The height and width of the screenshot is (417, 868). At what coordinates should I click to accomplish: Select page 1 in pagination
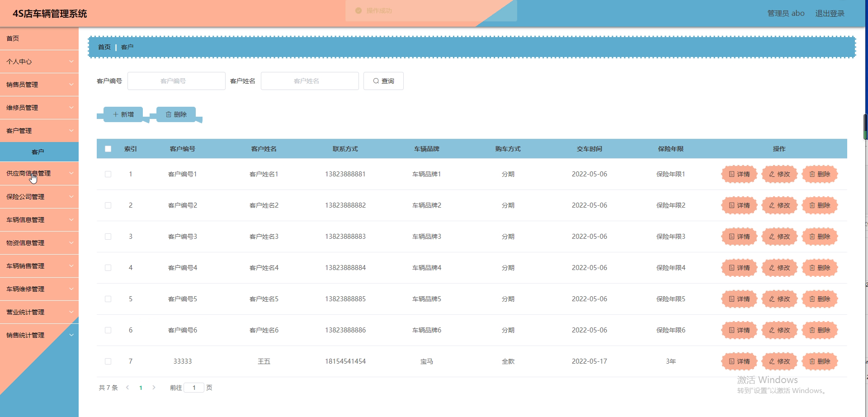coord(141,388)
